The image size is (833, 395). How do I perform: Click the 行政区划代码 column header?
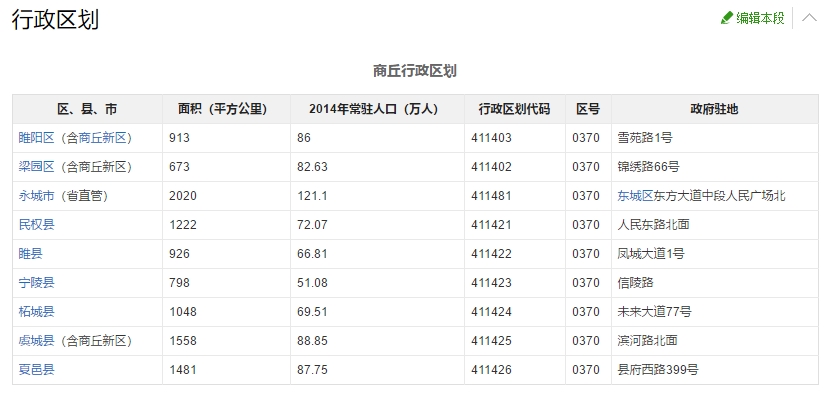(x=514, y=109)
